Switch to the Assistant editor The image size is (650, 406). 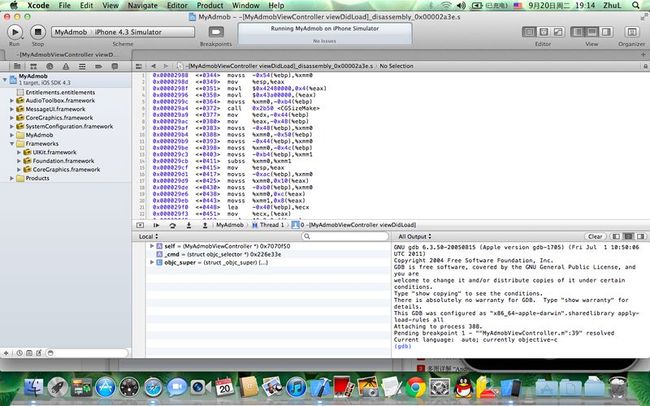click(543, 32)
